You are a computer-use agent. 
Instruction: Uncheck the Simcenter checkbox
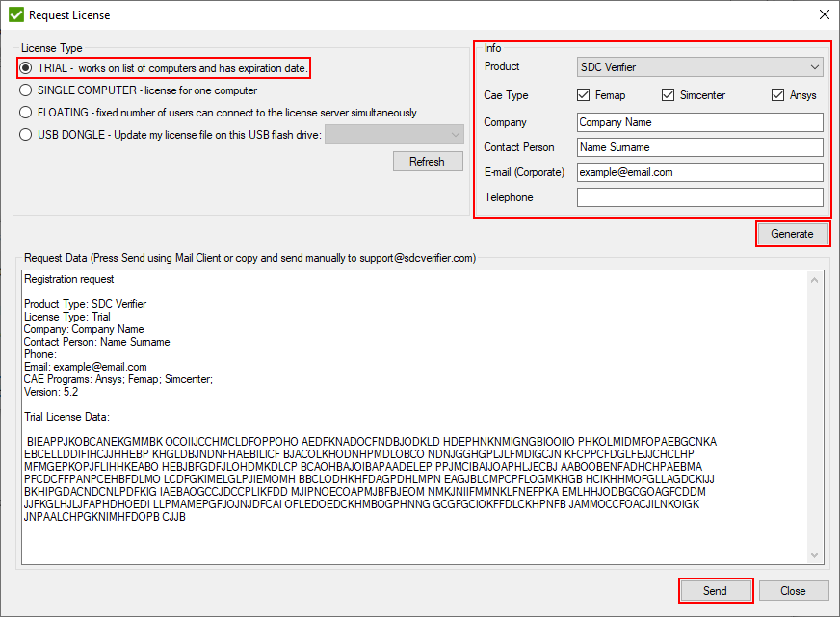(x=668, y=95)
